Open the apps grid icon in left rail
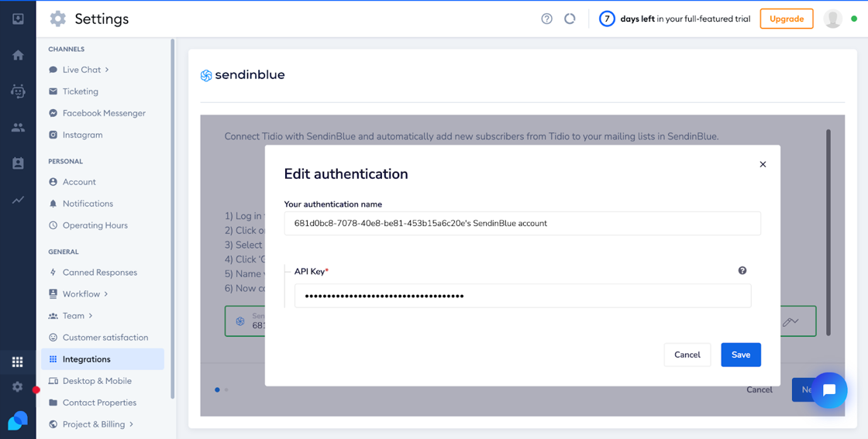The image size is (868, 439). (18, 362)
